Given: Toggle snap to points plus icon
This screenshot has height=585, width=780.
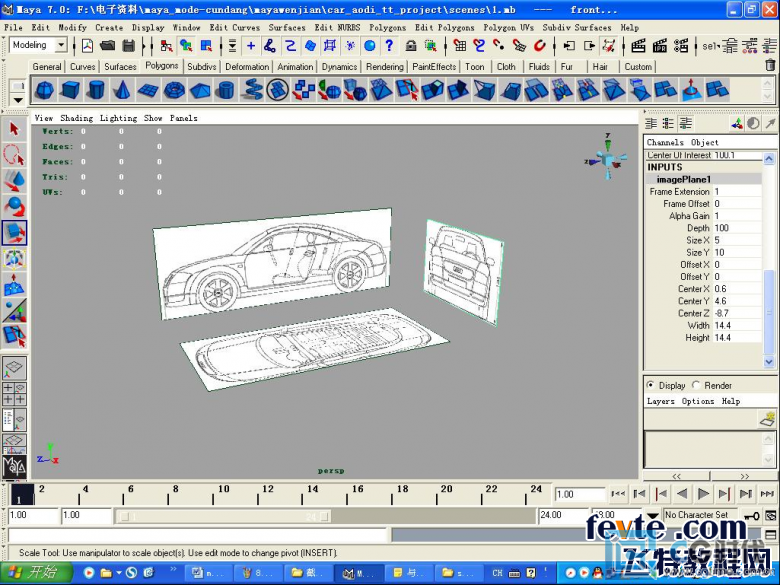Looking at the screenshot, I should [x=251, y=46].
